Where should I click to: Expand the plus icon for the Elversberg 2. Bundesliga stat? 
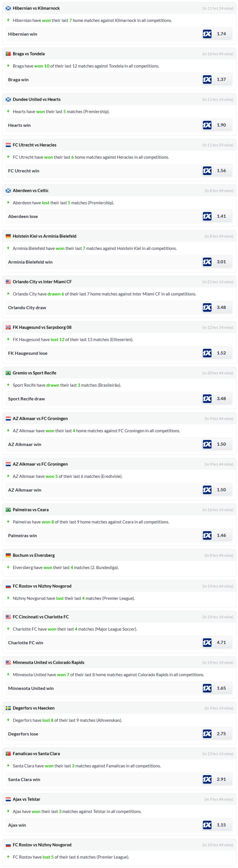pos(8,567)
